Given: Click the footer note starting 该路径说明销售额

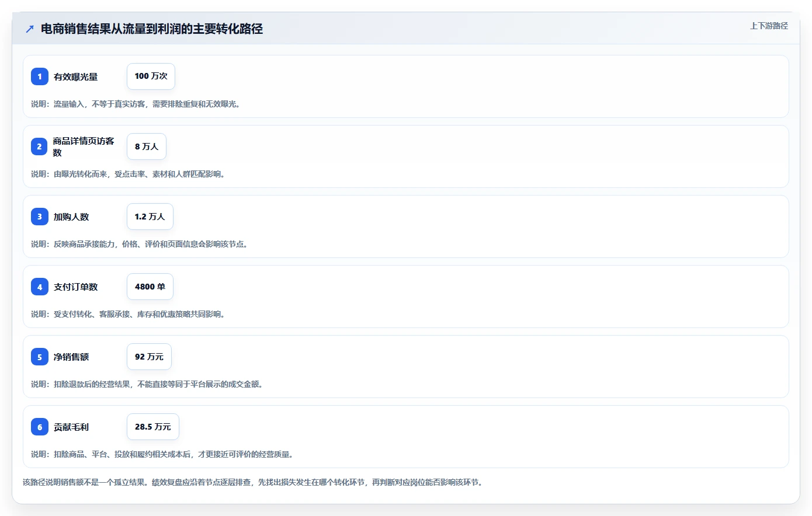Looking at the screenshot, I should [x=254, y=482].
